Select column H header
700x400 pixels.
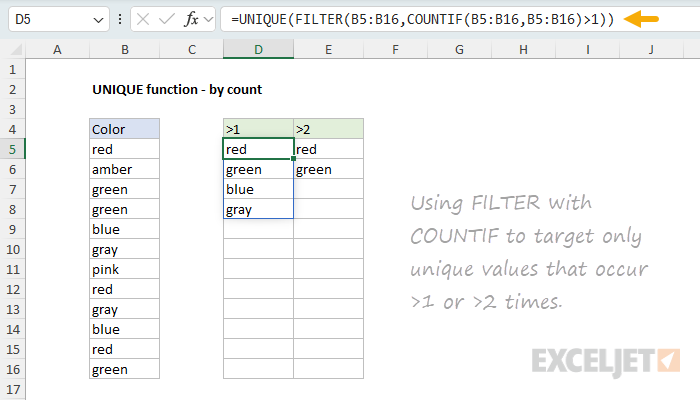tap(523, 50)
